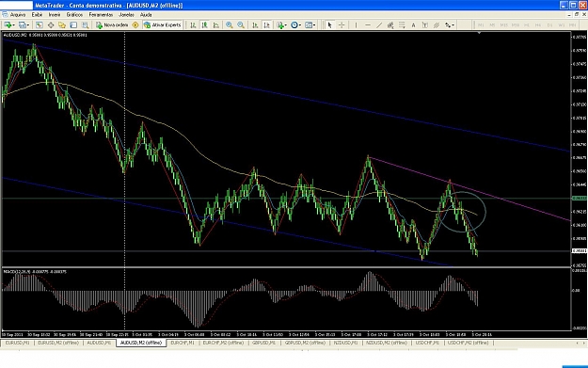Select the hatched channel drawing icon
Image resolution: width=588 pixels, height=368 pixels.
coord(437,24)
